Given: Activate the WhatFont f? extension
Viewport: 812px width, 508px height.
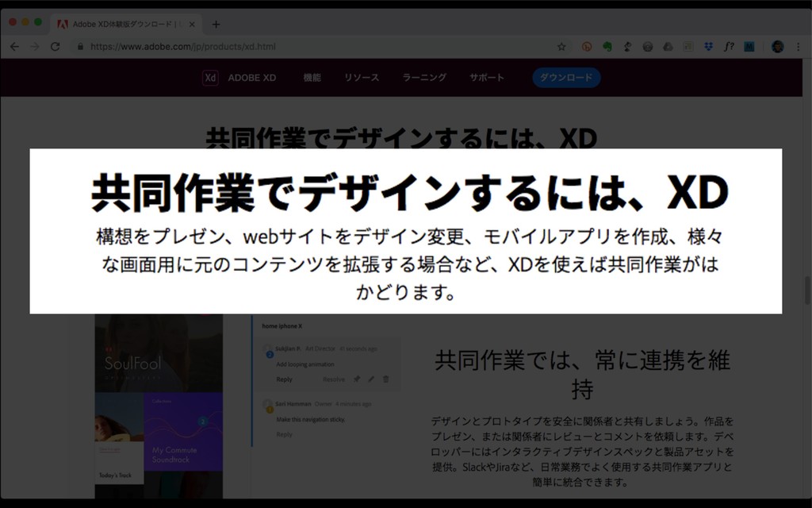Looking at the screenshot, I should tap(729, 47).
